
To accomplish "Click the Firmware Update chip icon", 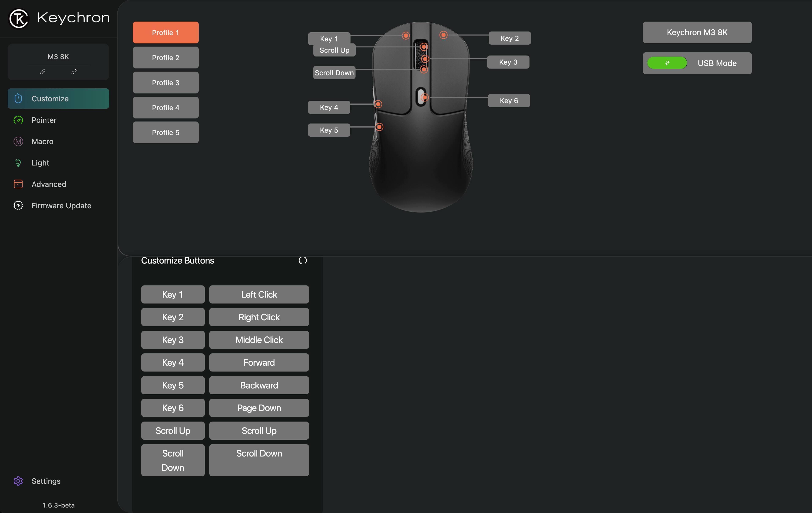I will [18, 205].
